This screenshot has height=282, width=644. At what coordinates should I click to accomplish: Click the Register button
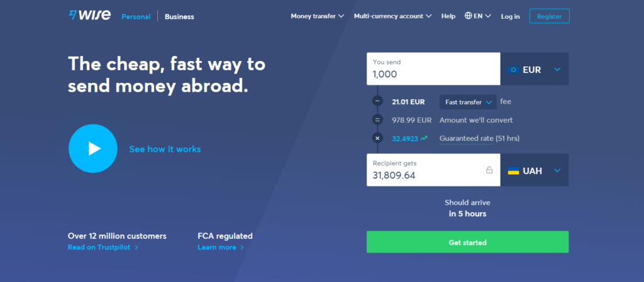click(549, 16)
